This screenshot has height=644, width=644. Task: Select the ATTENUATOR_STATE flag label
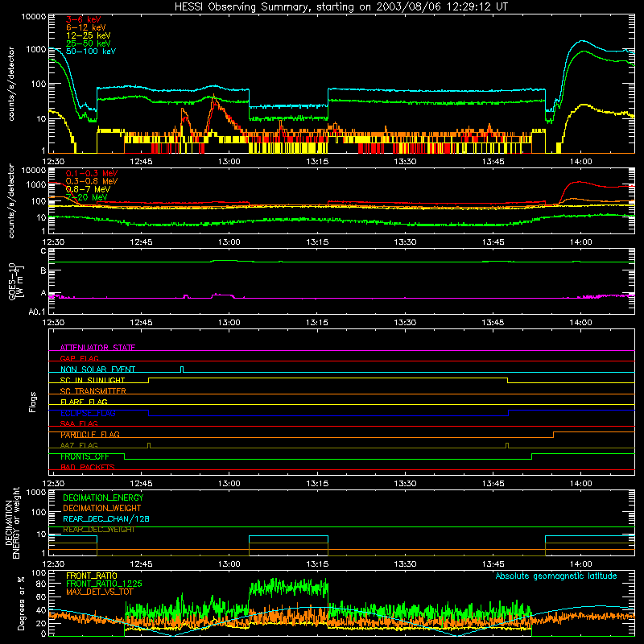(97, 348)
